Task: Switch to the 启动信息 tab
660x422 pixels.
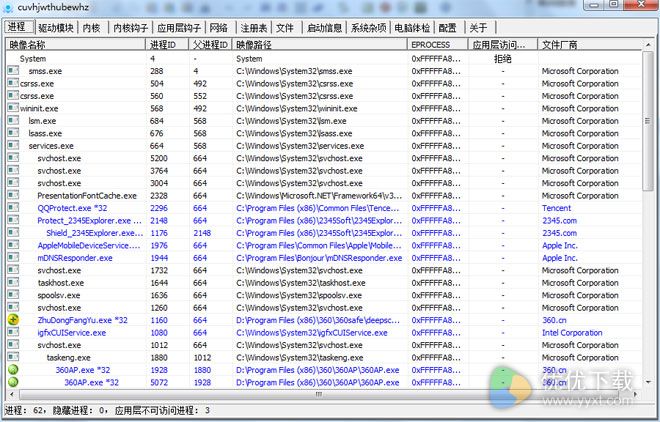Action: pos(324,28)
